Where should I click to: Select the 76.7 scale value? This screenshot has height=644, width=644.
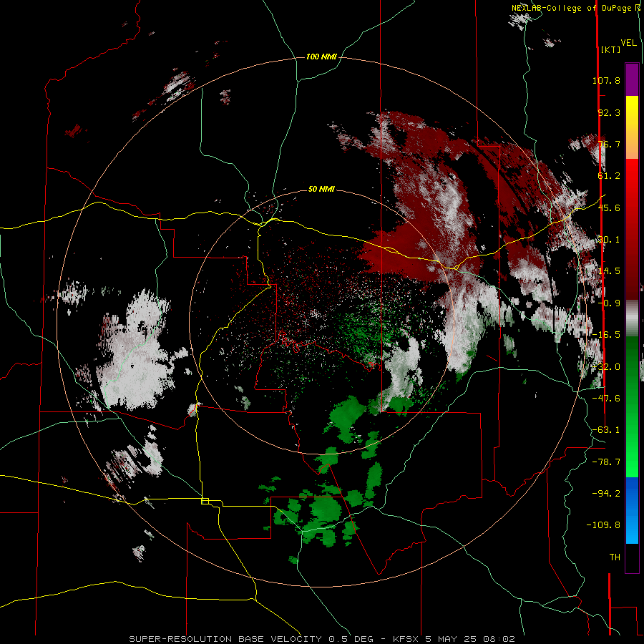[609, 144]
